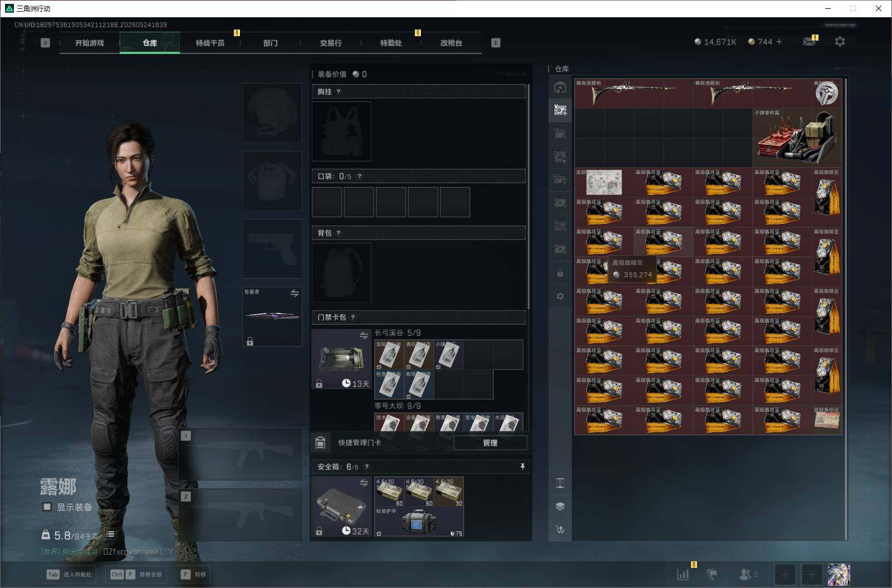Select the first empty pocket slot
This screenshot has height=588, width=892.
327,202
